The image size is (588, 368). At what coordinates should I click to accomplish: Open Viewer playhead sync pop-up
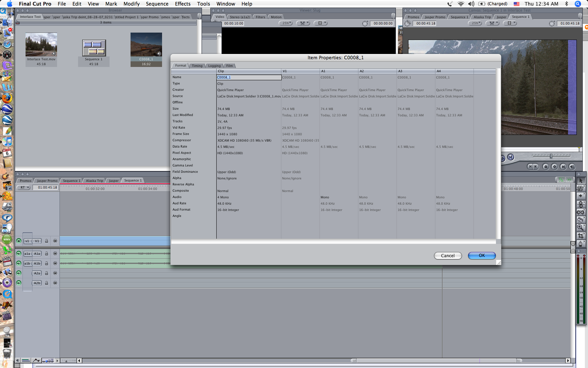pyautogui.click(x=303, y=23)
